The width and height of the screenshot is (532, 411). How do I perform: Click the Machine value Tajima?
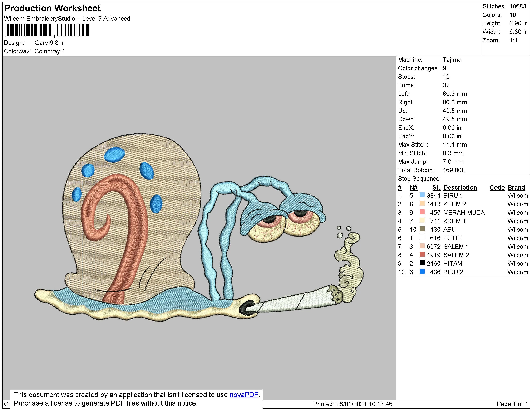pyautogui.click(x=452, y=60)
